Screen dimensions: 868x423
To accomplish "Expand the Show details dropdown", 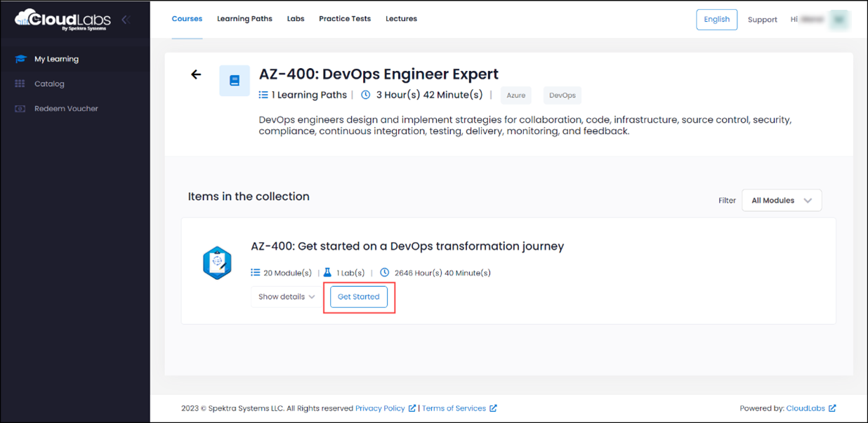I will tap(287, 297).
